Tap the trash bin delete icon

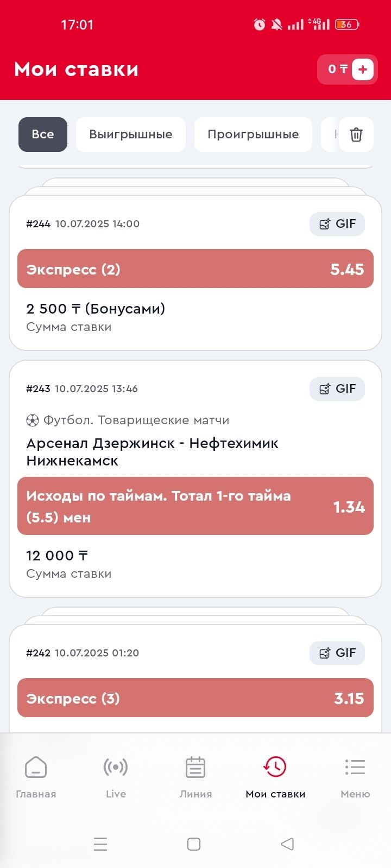pyautogui.click(x=356, y=135)
